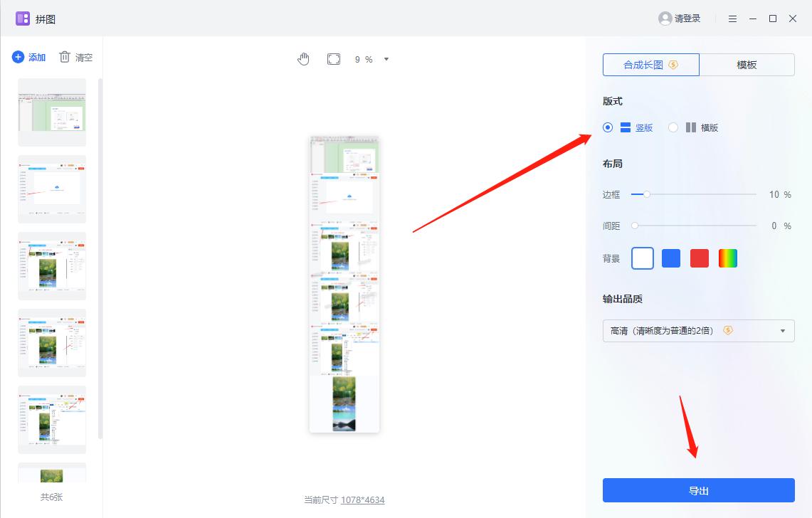Click the blue 导出 export button

click(x=698, y=490)
